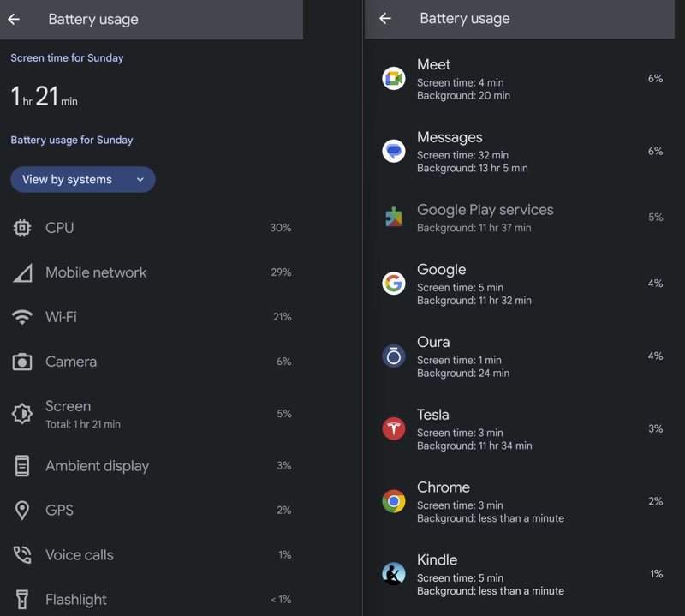Tap 'Total: 1 hr 21 min' under Screen

coord(83,424)
